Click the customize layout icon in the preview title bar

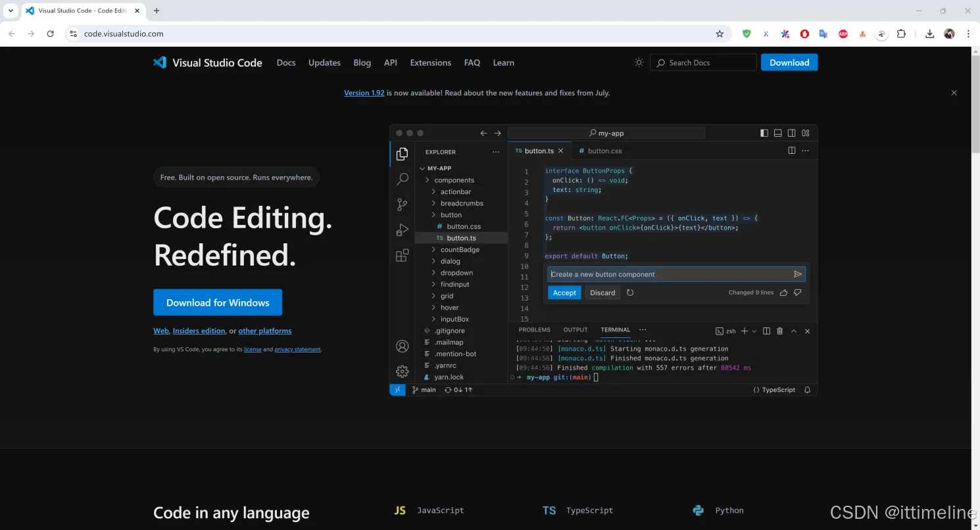(x=806, y=133)
